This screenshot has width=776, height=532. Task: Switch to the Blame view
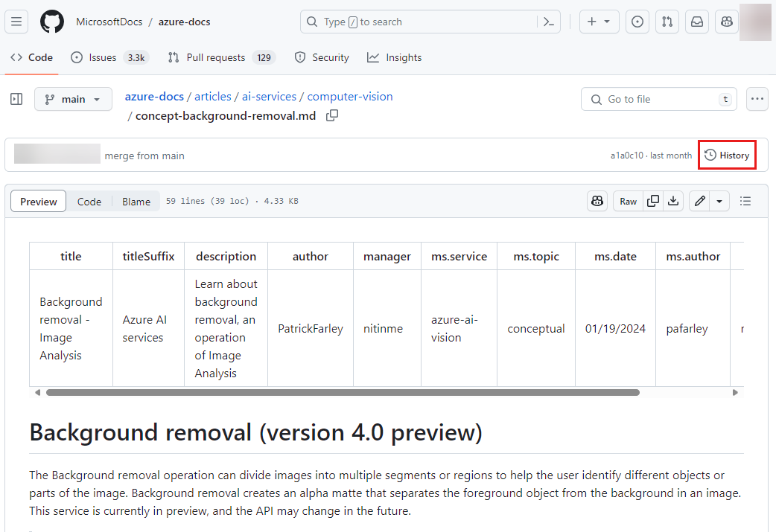[136, 201]
